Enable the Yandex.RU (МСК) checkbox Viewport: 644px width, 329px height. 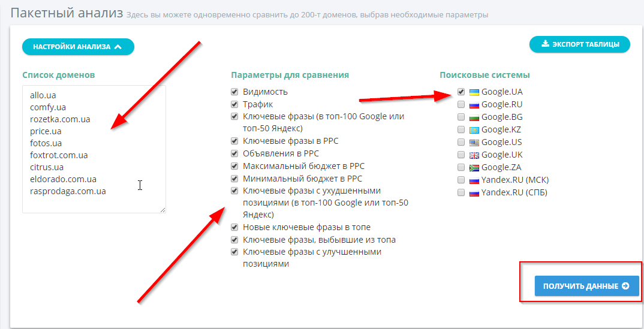461,180
